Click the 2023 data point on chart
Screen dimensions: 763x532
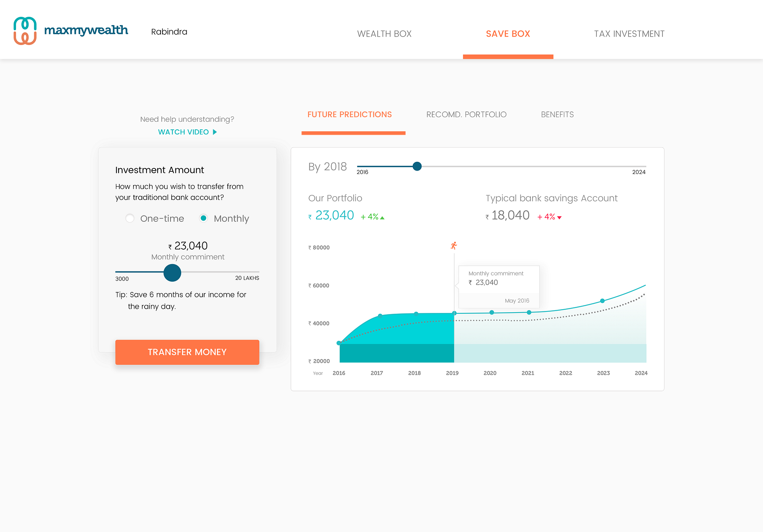(x=602, y=301)
